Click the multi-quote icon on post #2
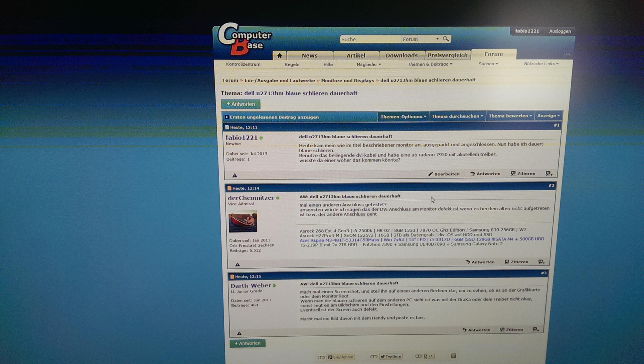Viewport: 644px width, 364px height. click(x=541, y=262)
